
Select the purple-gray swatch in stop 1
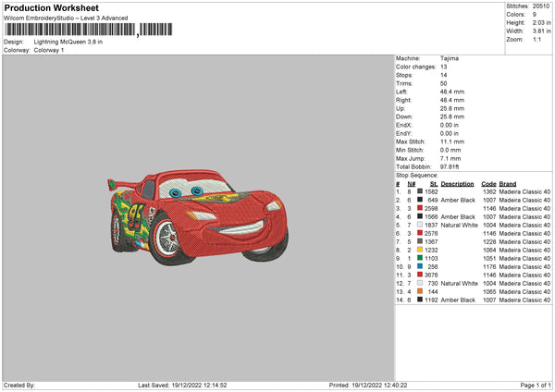coord(419,191)
